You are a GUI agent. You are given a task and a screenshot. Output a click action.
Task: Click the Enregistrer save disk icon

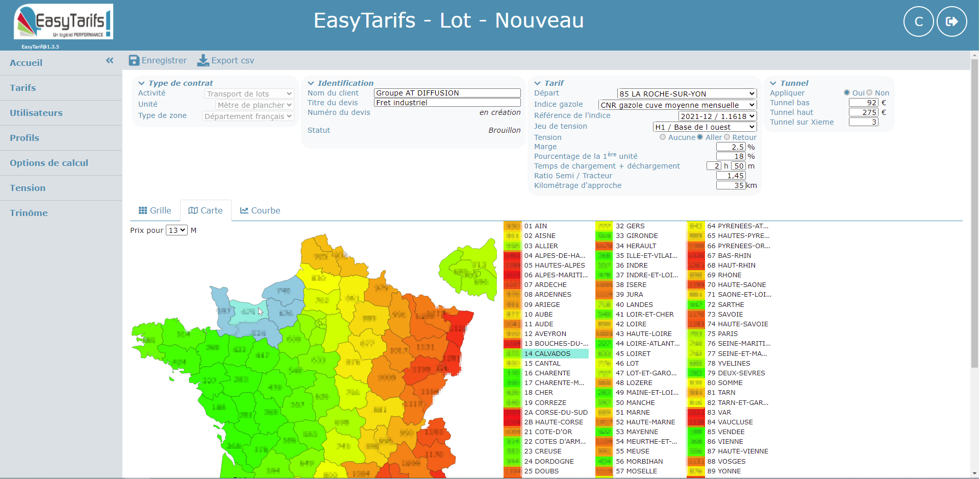click(x=134, y=60)
